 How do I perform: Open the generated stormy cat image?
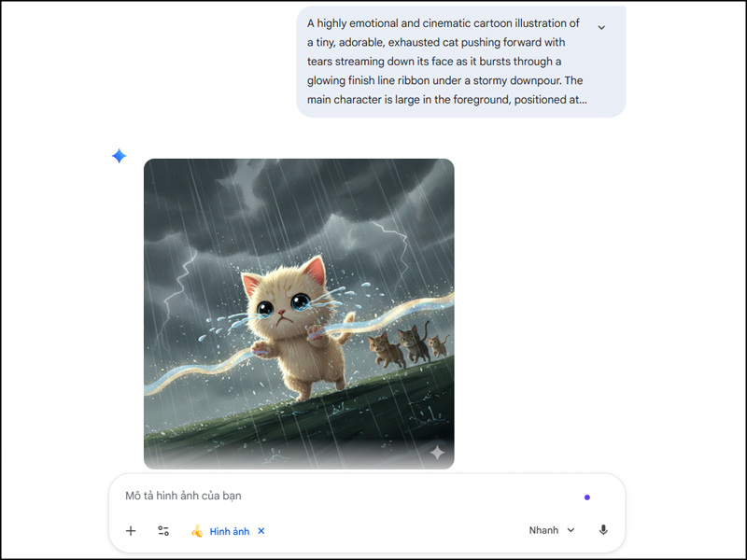tap(299, 314)
